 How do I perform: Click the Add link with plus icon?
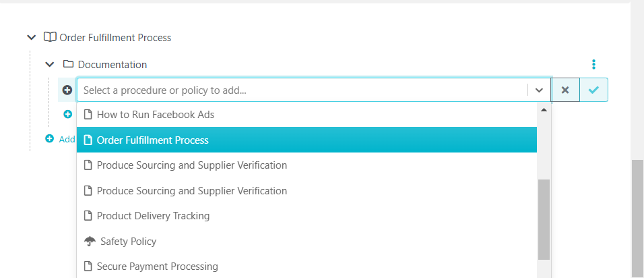pos(60,139)
